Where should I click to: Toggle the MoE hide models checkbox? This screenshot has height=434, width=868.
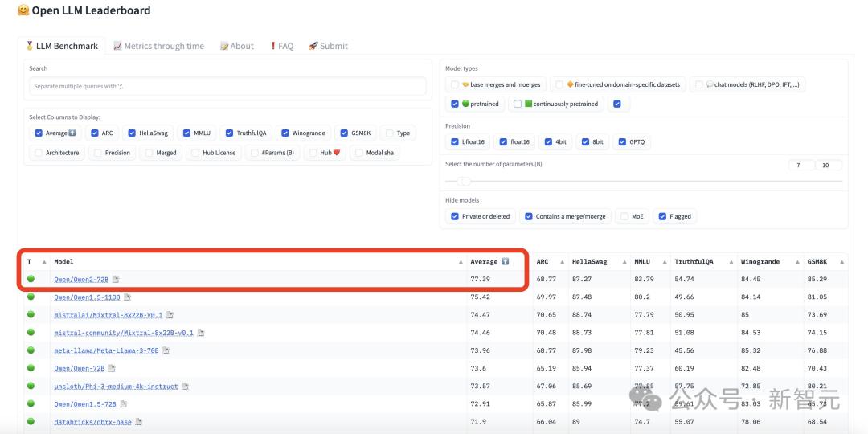point(624,216)
